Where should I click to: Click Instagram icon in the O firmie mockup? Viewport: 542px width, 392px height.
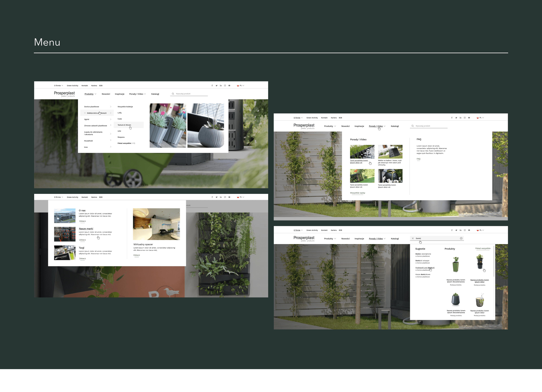point(225,197)
